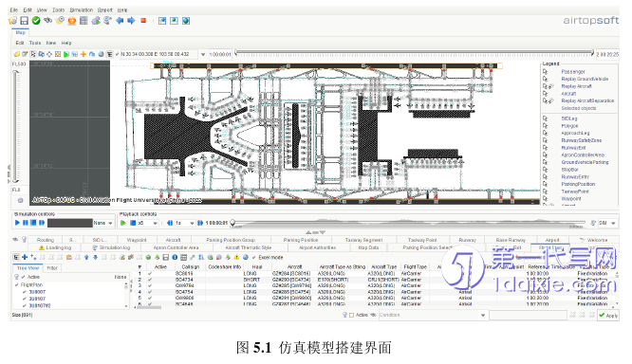632x364 pixels.
Task: Expand the coordinates dropdown arrow
Action: coord(203,54)
